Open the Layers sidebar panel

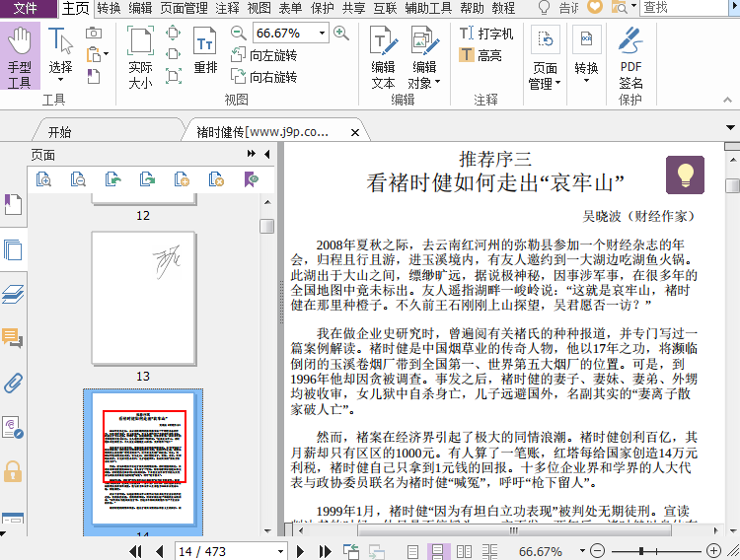coord(13,294)
